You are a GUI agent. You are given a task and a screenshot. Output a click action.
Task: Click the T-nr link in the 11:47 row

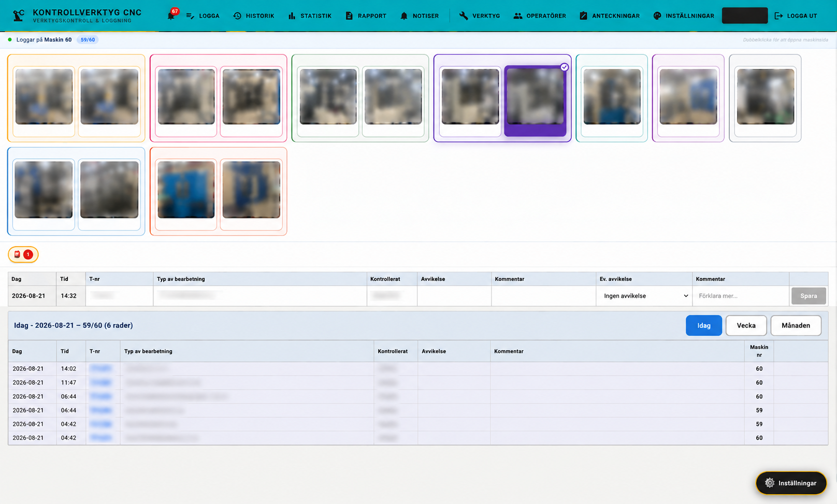(x=100, y=382)
